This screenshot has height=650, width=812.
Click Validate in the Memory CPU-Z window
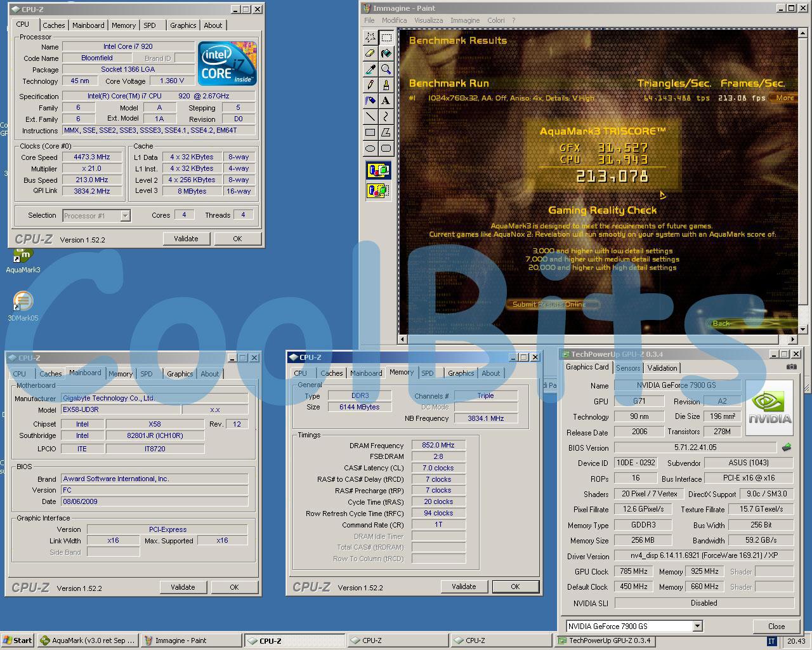click(464, 587)
